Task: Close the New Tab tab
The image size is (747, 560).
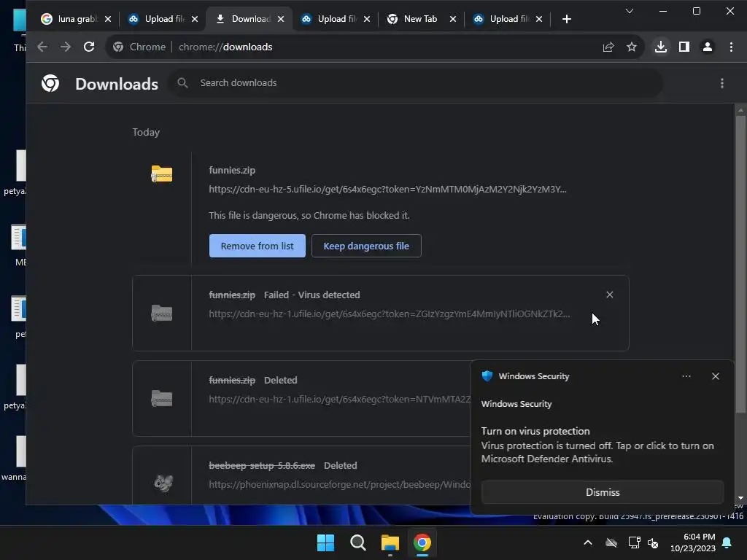Action: [x=453, y=19]
